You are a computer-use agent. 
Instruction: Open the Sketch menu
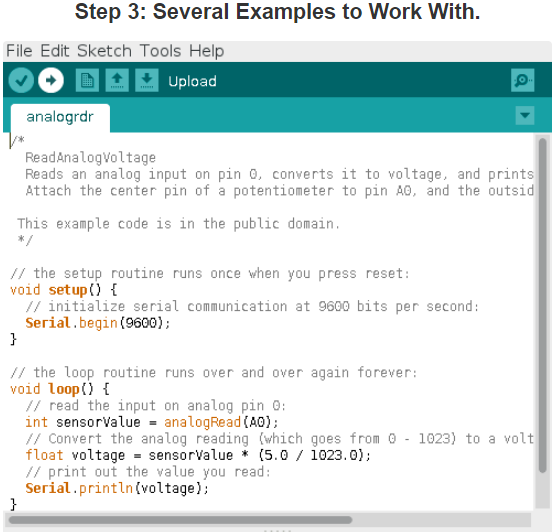(104, 51)
